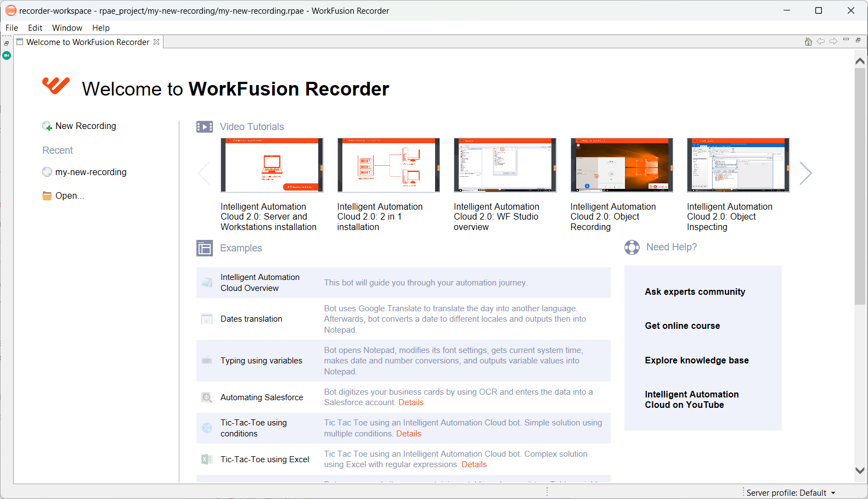Click the Home icon in the welcome toolbar
868x499 pixels.
click(x=808, y=42)
